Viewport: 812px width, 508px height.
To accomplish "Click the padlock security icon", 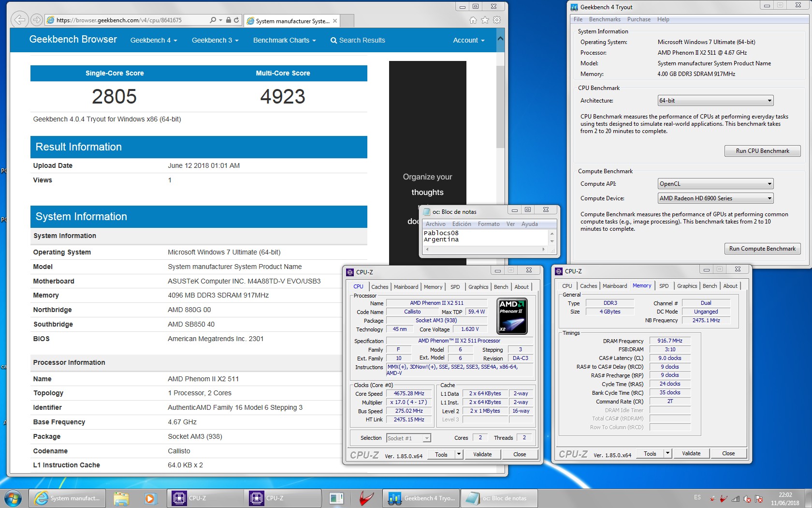I will click(x=229, y=20).
